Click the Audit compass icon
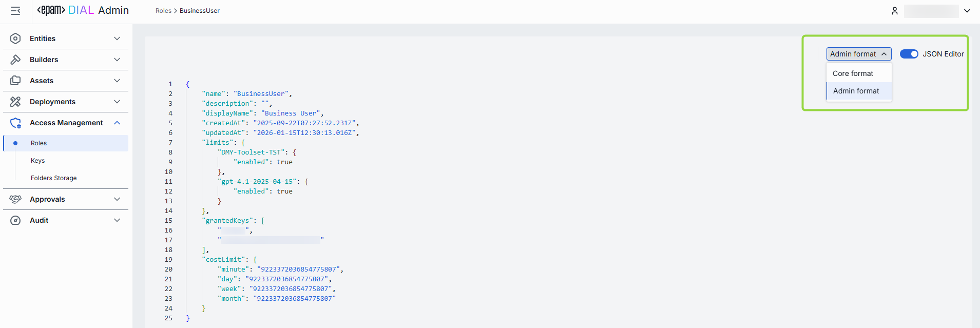Screen dimensions: 980x328 pyautogui.click(x=15, y=220)
